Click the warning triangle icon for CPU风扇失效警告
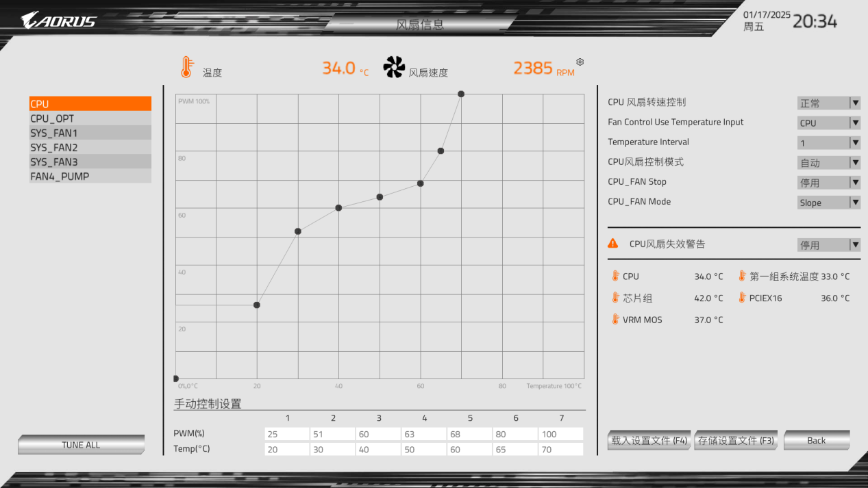 [612, 244]
